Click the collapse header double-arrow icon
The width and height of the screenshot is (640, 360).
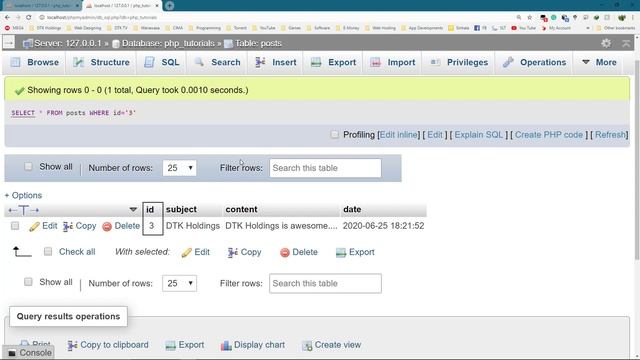pyautogui.click(x=626, y=43)
